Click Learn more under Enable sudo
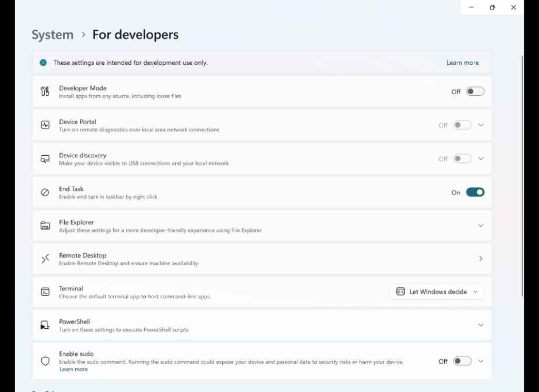Screen dimensions: 539x392 [73, 369]
